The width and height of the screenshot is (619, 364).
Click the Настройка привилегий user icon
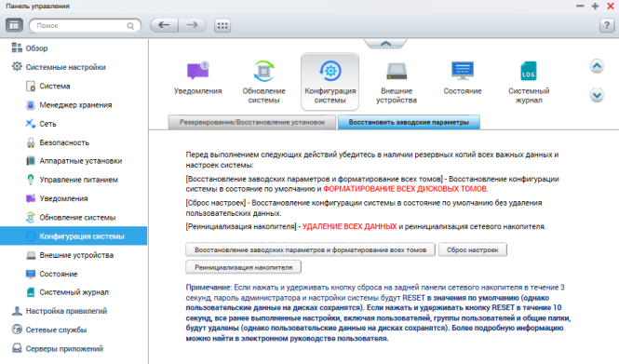click(17, 311)
